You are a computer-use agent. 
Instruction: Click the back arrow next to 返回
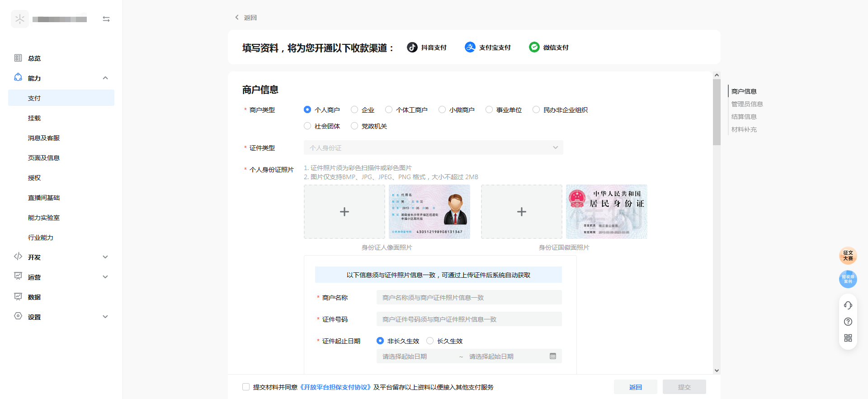pos(236,17)
